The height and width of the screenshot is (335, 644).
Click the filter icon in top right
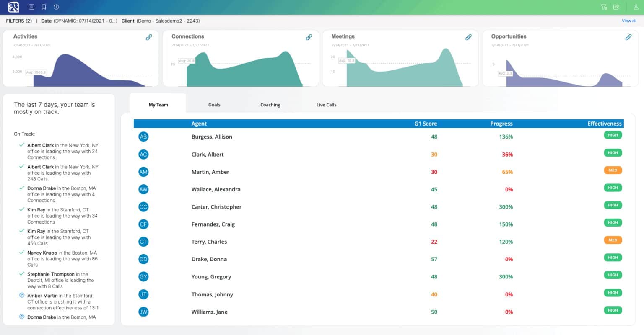pyautogui.click(x=604, y=7)
